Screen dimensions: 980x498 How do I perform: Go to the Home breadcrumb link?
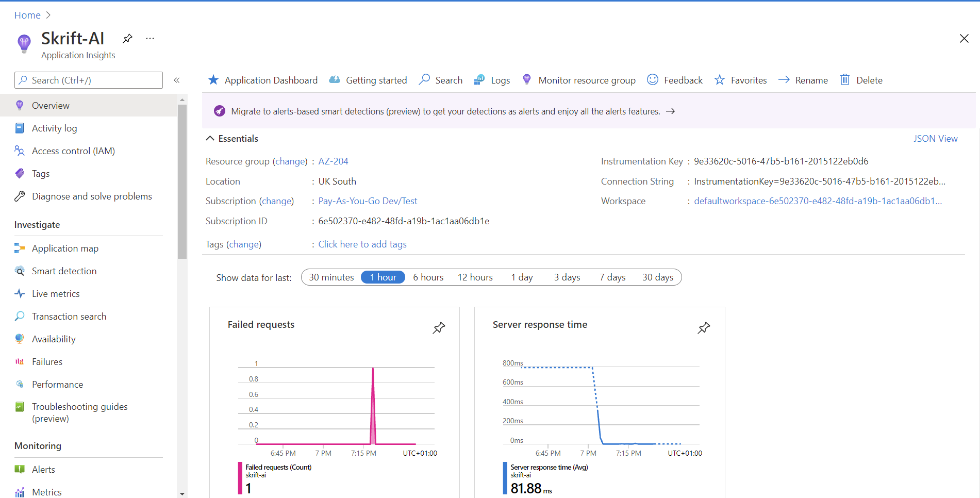(x=27, y=15)
